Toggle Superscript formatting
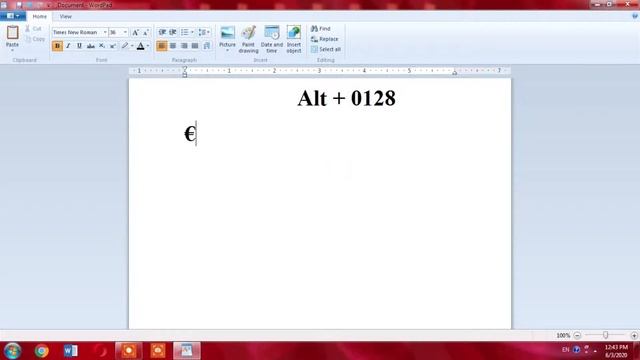The width and height of the screenshot is (640, 360). [x=113, y=46]
